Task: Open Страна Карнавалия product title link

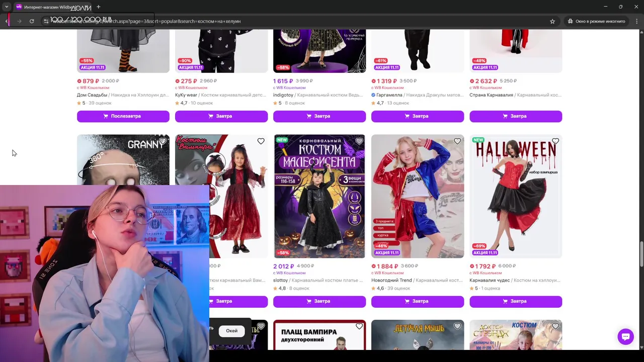Action: tap(515, 95)
